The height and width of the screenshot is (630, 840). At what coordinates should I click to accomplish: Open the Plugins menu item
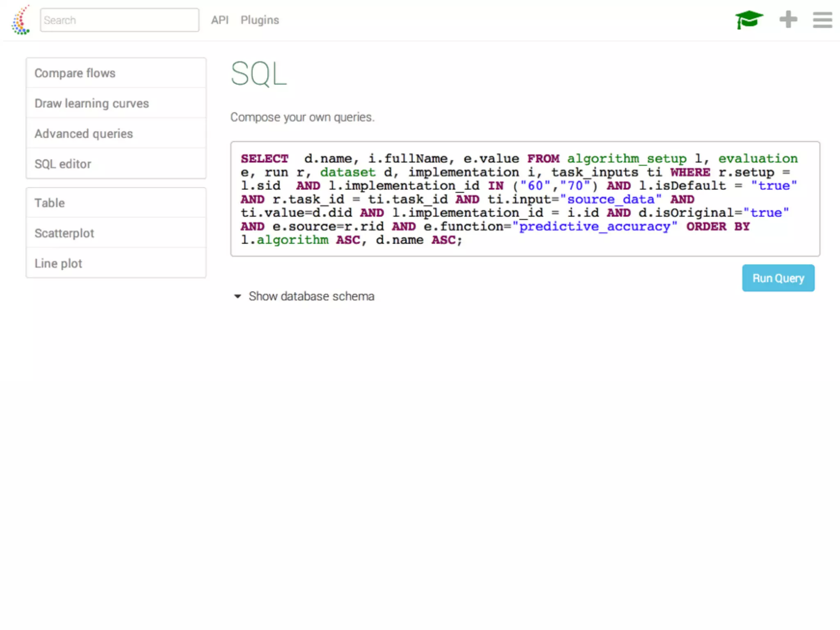260,20
